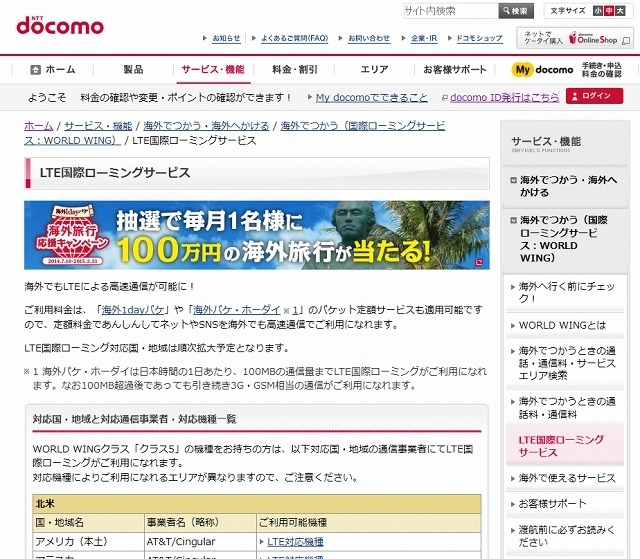This screenshot has width=640, height=559.
Task: Click the NTT docomo logo
Action: click(x=60, y=25)
